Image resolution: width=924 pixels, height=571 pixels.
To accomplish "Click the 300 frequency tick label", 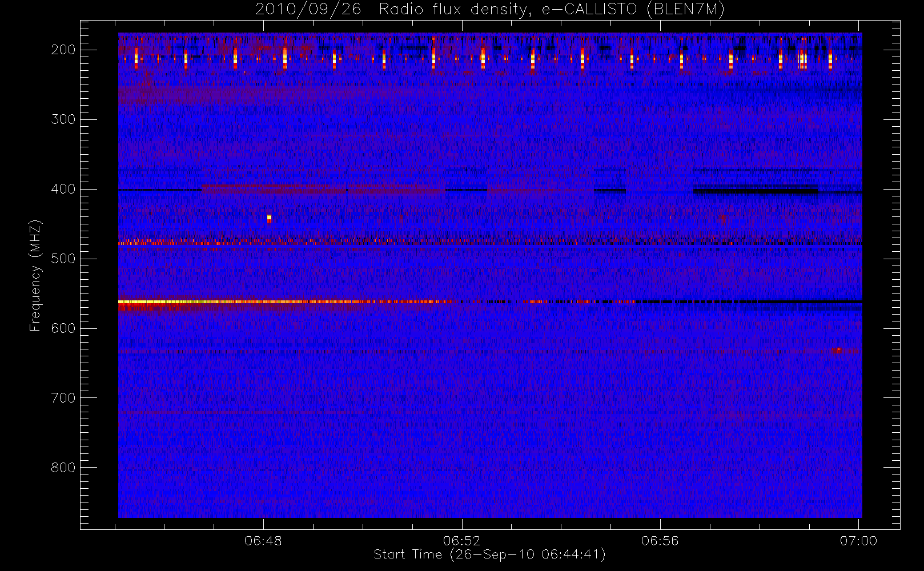I will tap(63, 119).
